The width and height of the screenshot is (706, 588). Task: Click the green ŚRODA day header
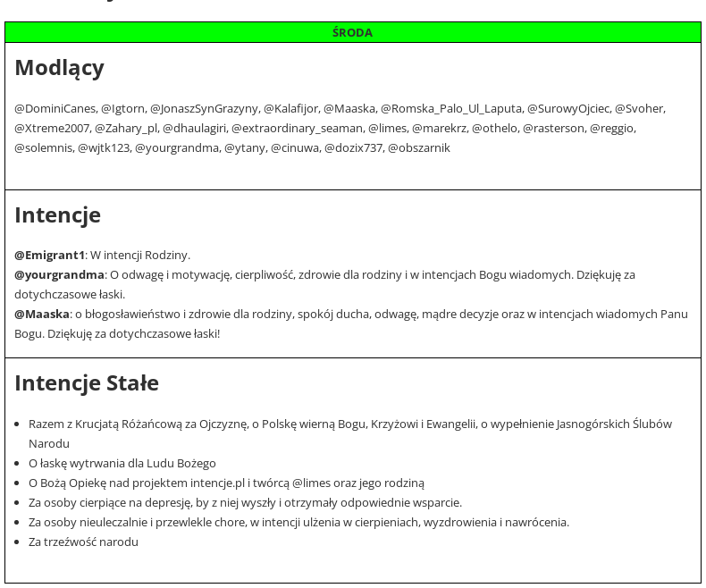click(352, 32)
